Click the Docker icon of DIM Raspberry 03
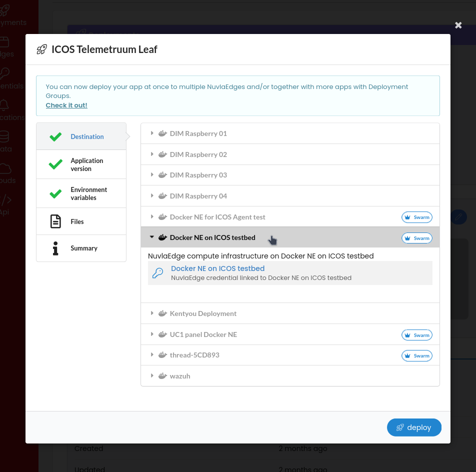Viewport: 476px width, 472px height. point(162,175)
